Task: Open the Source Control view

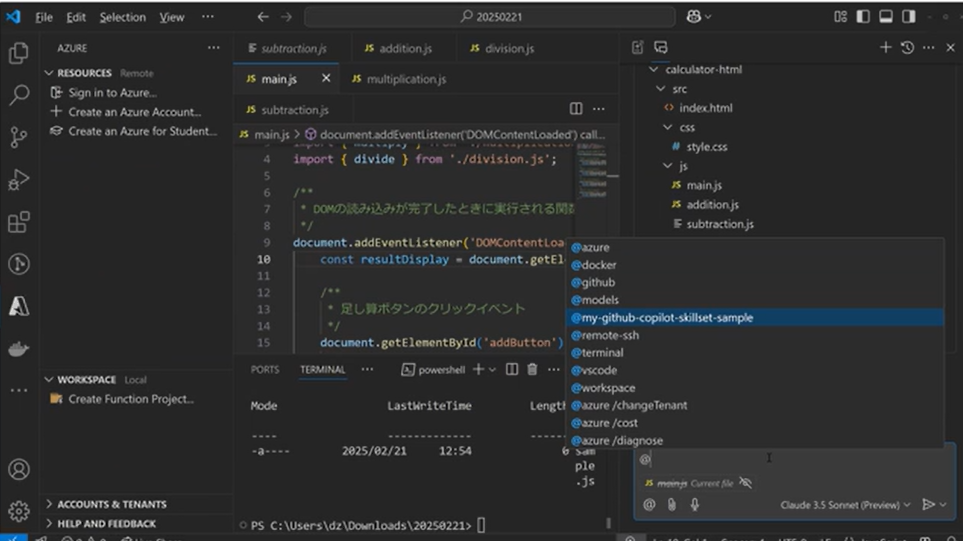Action: 18,137
